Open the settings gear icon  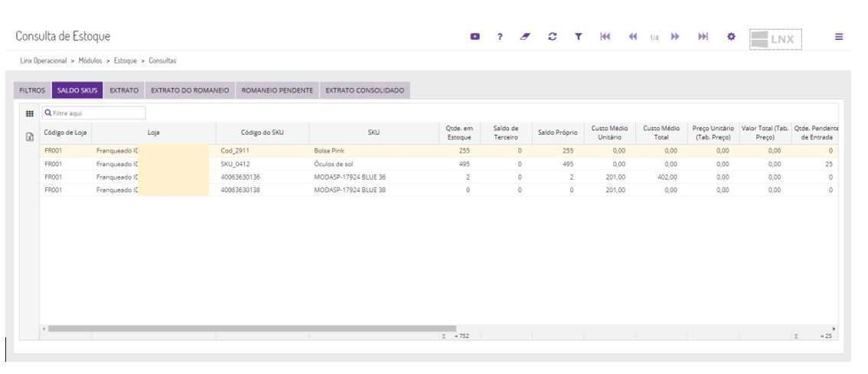(x=731, y=37)
